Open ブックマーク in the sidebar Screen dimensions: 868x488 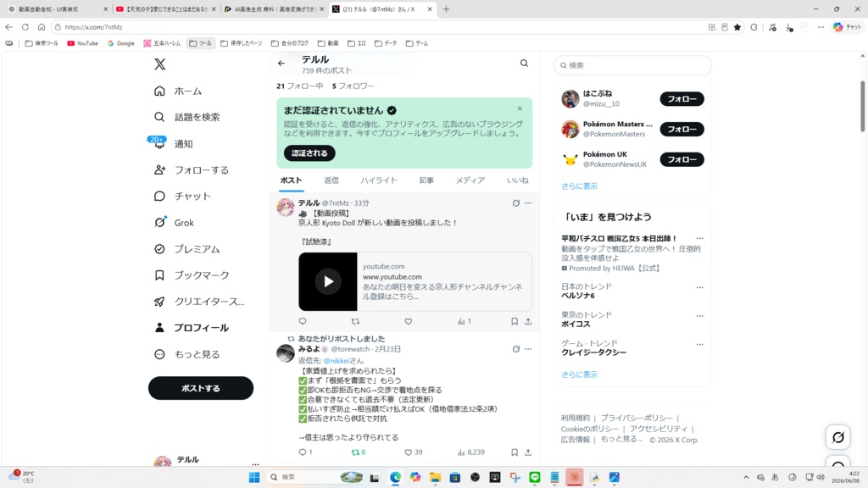pyautogui.click(x=191, y=275)
